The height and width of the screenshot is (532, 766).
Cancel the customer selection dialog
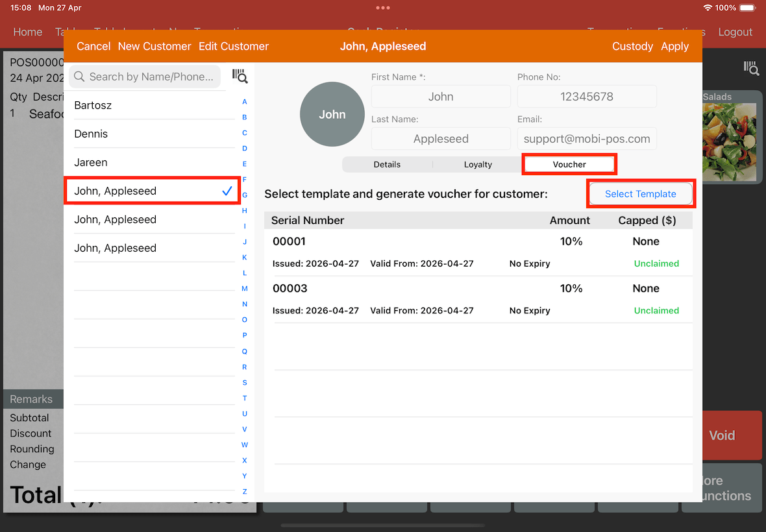93,46
